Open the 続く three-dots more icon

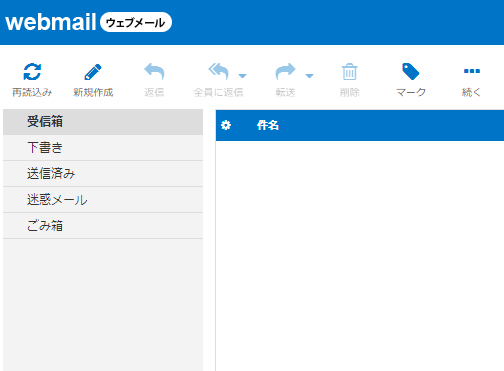(x=472, y=71)
